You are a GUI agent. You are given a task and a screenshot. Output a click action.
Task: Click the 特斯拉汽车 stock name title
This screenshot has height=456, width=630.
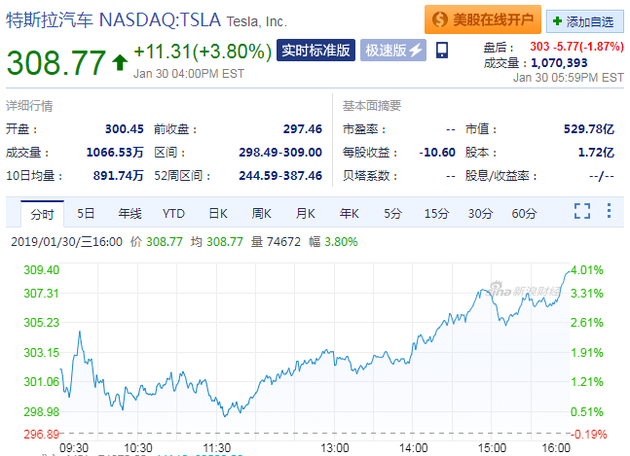click(49, 20)
